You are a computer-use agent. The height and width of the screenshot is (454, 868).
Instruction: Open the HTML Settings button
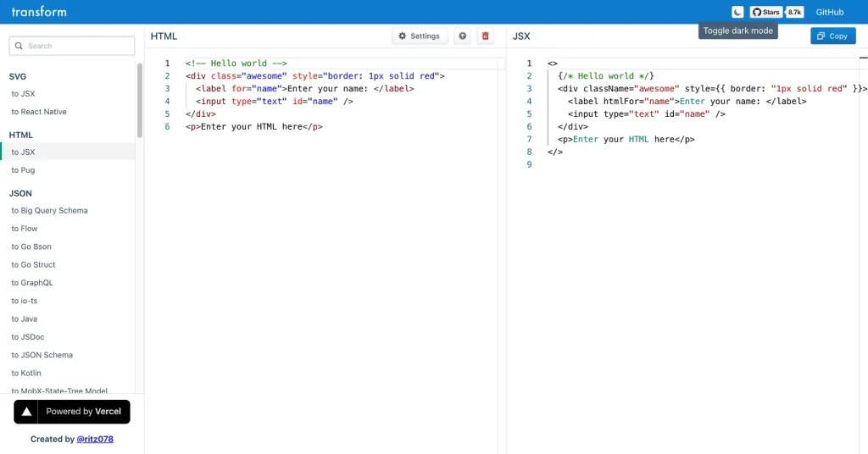420,36
